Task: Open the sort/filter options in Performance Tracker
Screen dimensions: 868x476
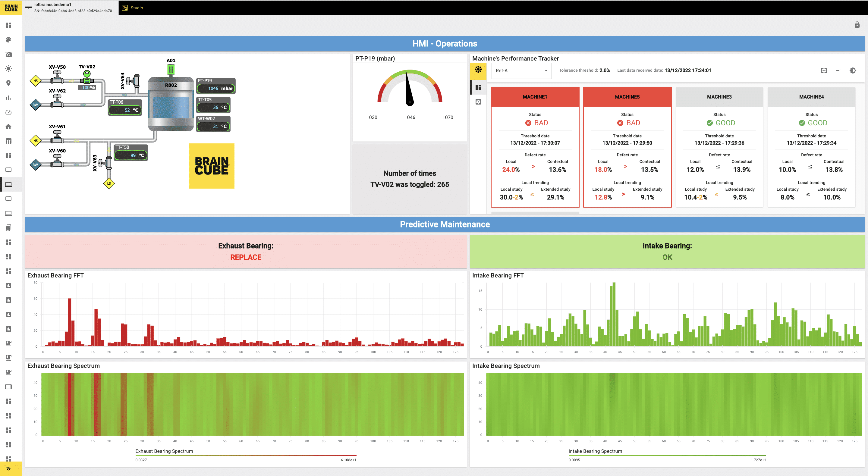Action: click(838, 70)
